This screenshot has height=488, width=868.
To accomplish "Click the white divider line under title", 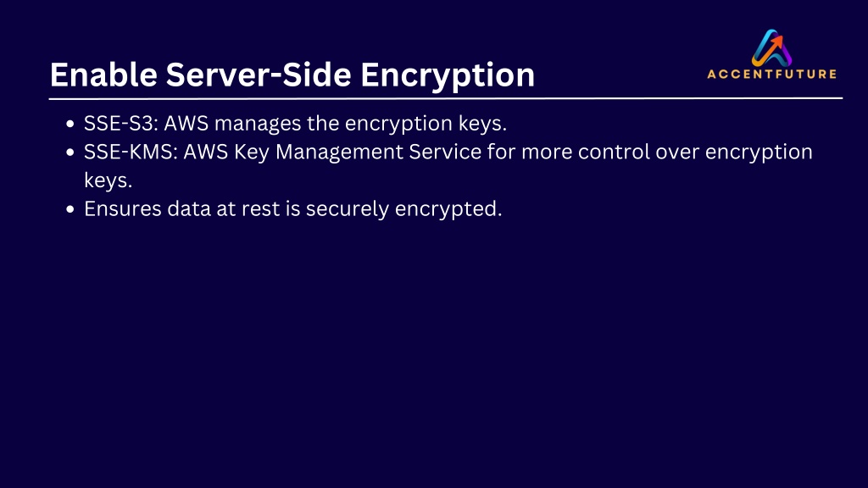I will 446,98.
